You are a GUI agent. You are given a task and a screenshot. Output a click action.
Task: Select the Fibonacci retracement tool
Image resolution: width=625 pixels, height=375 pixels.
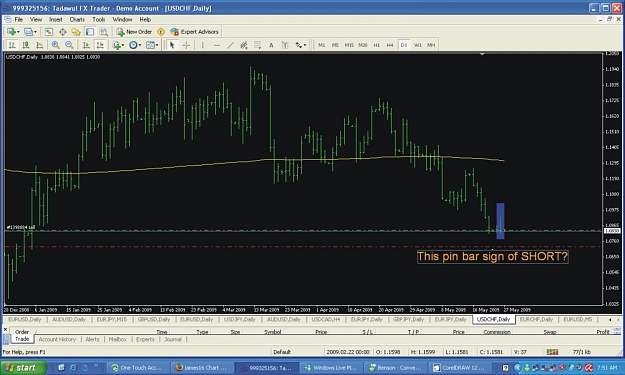coord(257,45)
